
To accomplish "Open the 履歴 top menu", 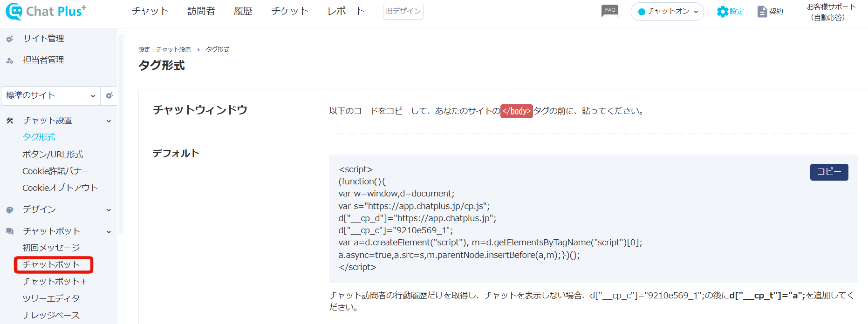I will (x=243, y=11).
